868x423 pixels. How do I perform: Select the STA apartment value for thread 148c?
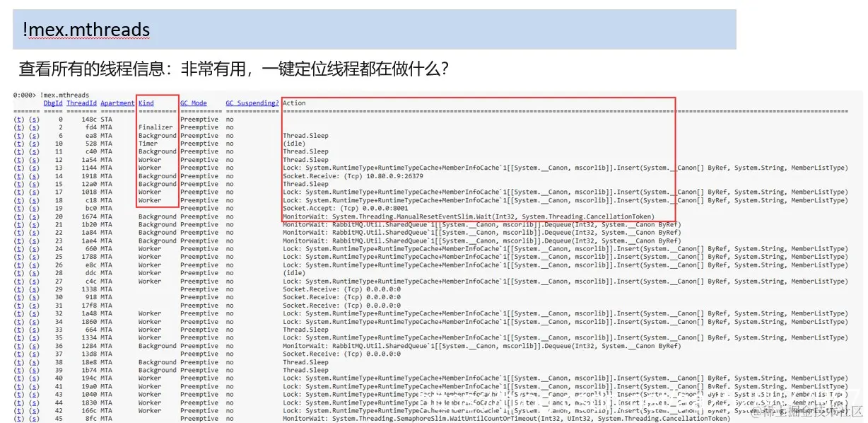coord(106,120)
